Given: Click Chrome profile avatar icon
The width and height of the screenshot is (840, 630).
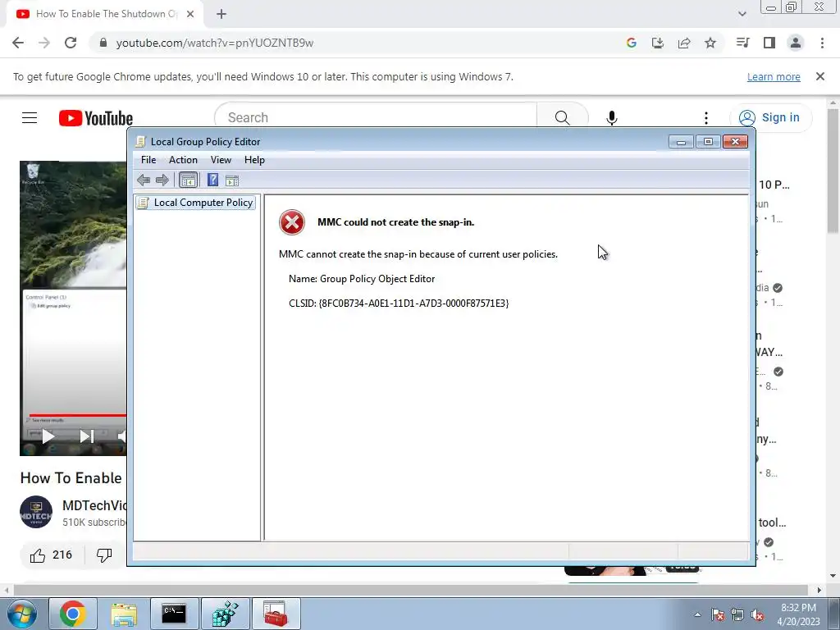Looking at the screenshot, I should pyautogui.click(x=796, y=43).
